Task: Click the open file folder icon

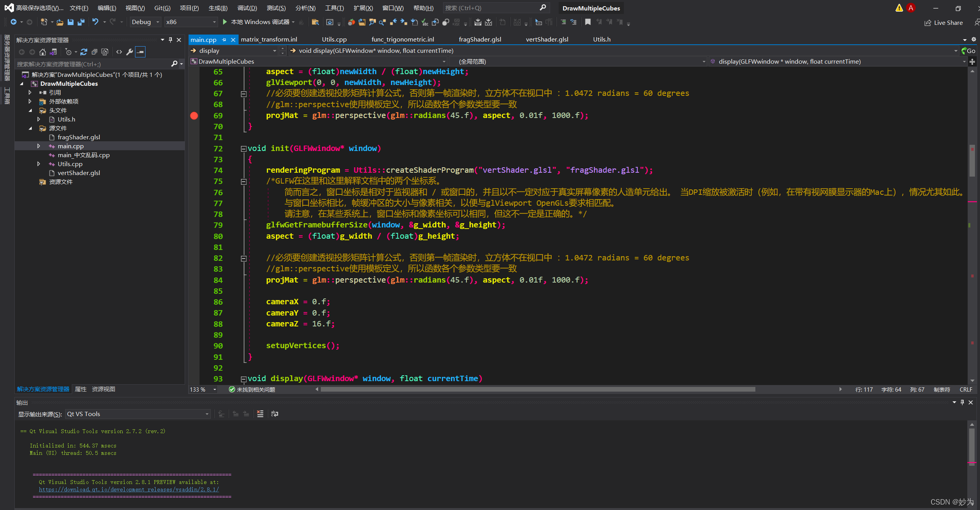Action: [60, 22]
